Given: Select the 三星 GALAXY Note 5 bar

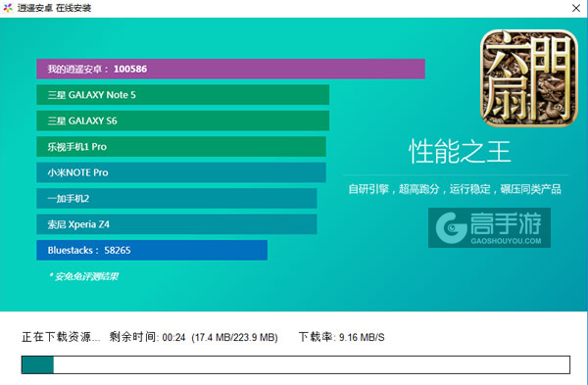Looking at the screenshot, I should point(182,95).
